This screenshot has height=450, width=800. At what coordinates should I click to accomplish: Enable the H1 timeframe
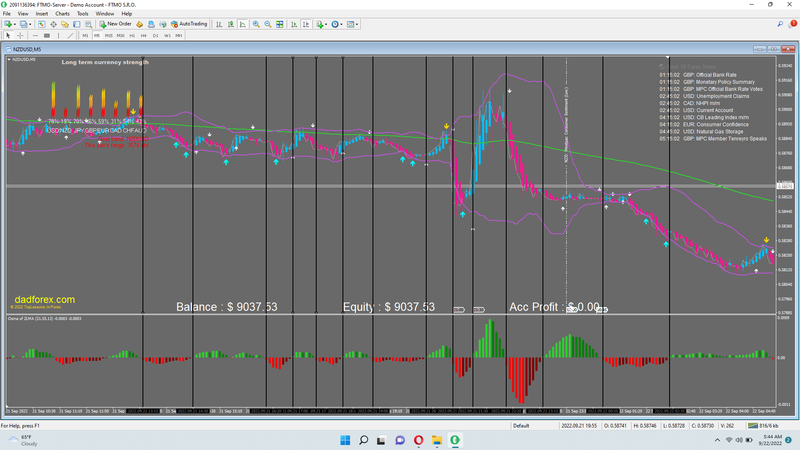[x=131, y=35]
